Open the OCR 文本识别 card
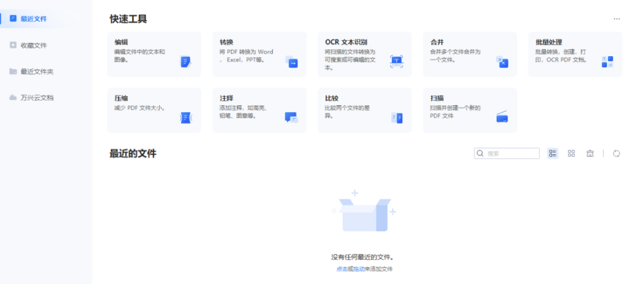 [x=365, y=54]
